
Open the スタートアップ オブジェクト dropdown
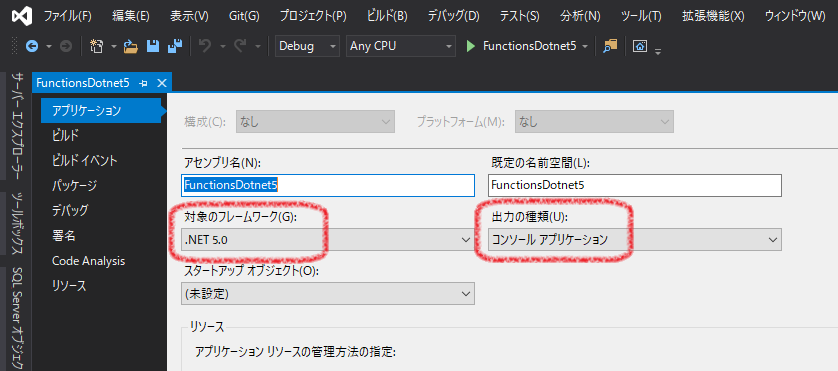[328, 293]
